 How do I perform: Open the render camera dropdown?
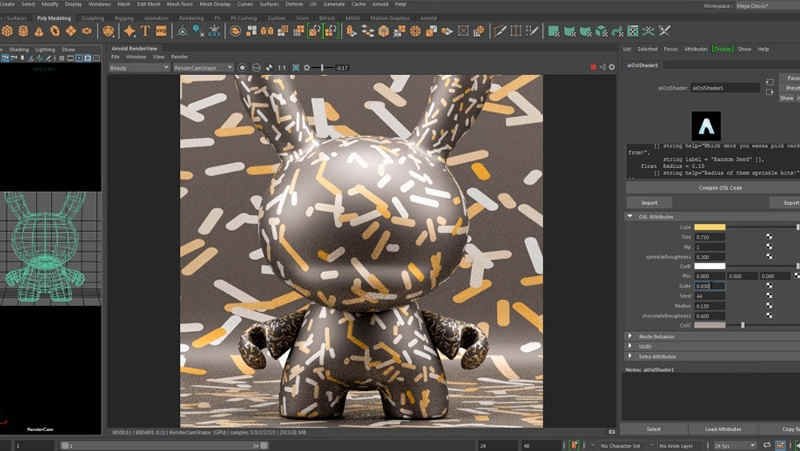[x=203, y=67]
